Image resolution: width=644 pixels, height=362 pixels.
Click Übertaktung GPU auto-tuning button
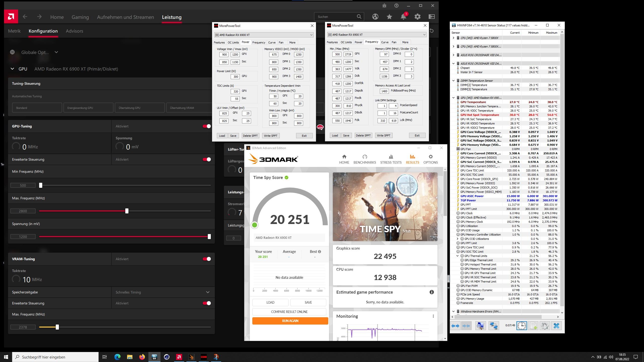[140, 108]
